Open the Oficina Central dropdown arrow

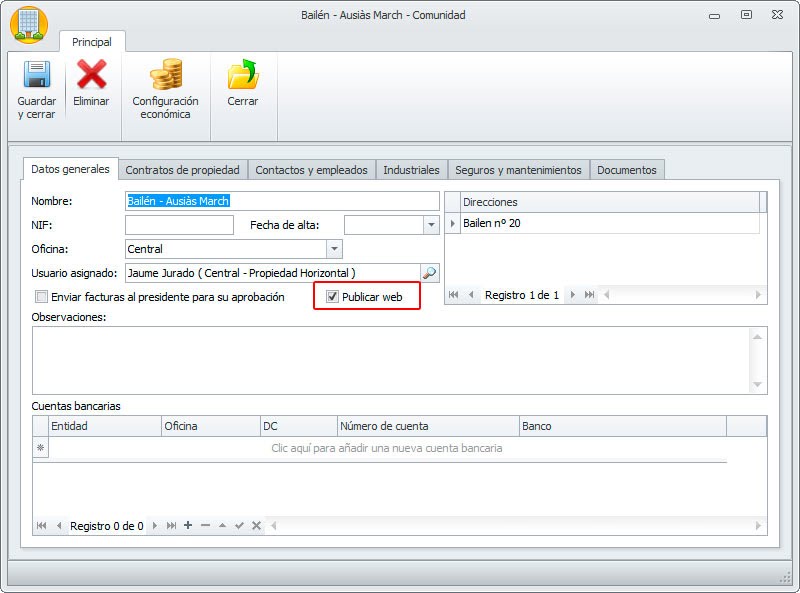334,249
